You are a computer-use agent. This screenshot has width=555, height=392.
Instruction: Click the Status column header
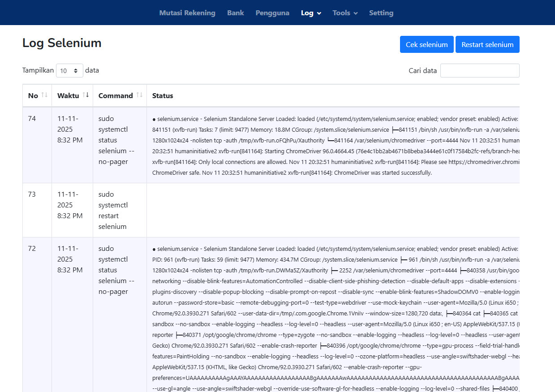163,95
